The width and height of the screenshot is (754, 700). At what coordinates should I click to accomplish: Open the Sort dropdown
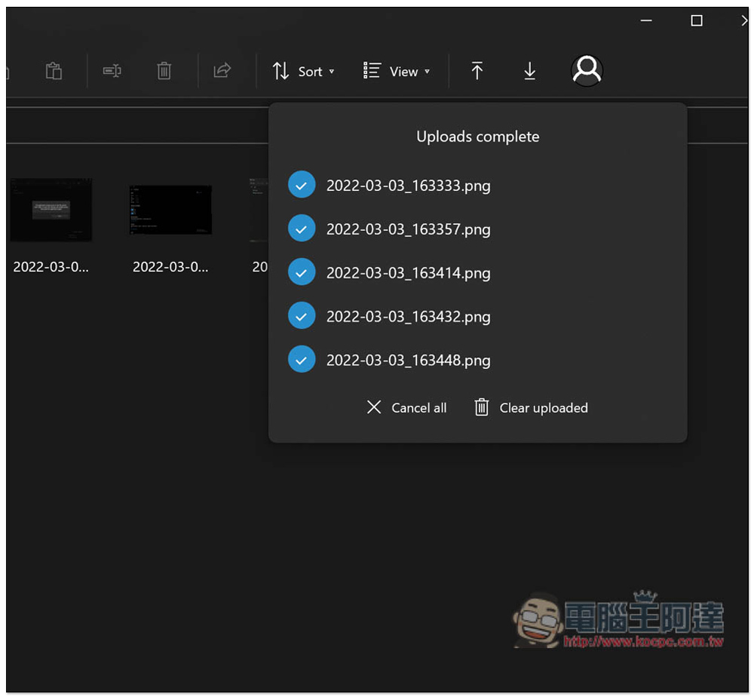[x=303, y=72]
